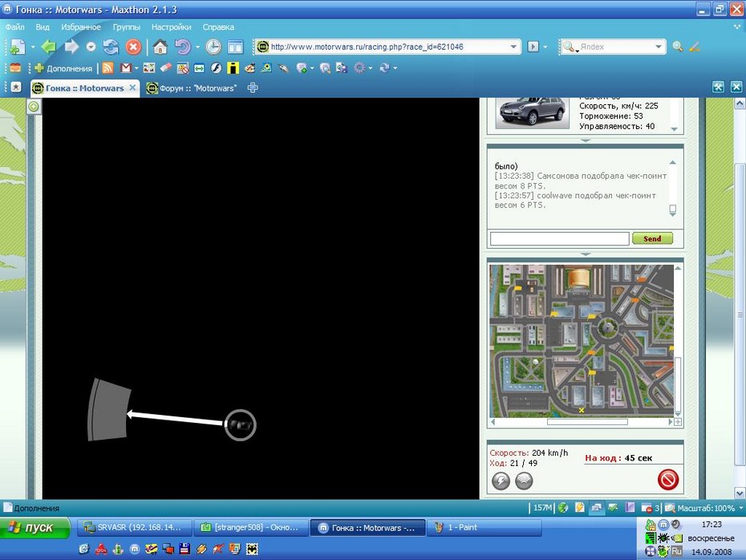The height and width of the screenshot is (560, 746).
Task: Switch to the Форум :: "Motorwars" tab
Action: (192, 88)
